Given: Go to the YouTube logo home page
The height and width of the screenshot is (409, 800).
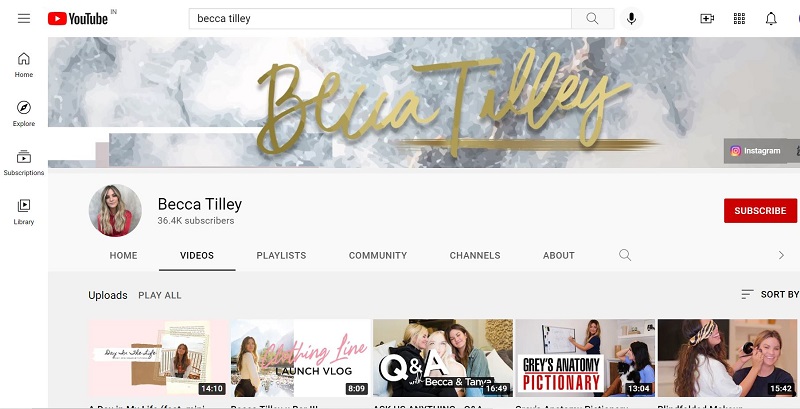Looking at the screenshot, I should point(78,19).
